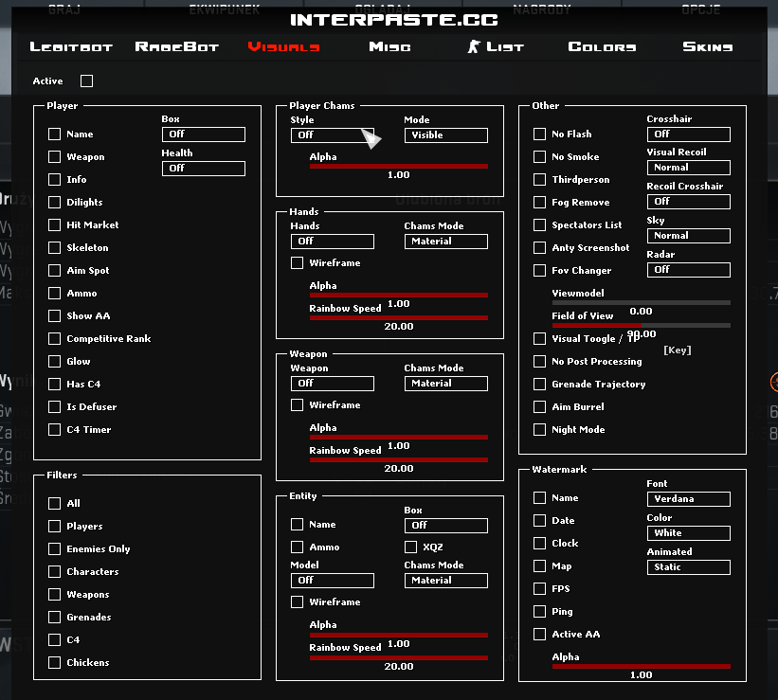This screenshot has width=778, height=700.
Task: Go to the Colors tab
Action: pos(602,46)
